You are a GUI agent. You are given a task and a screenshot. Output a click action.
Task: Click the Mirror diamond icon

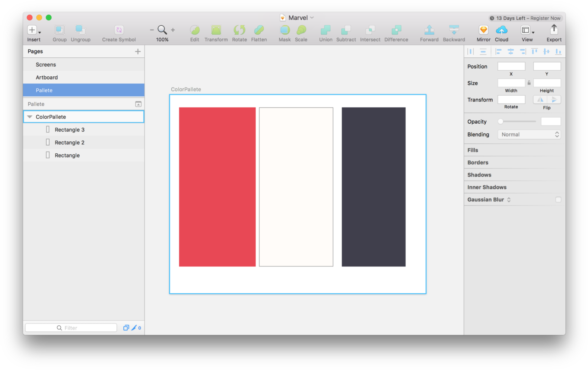coord(483,30)
